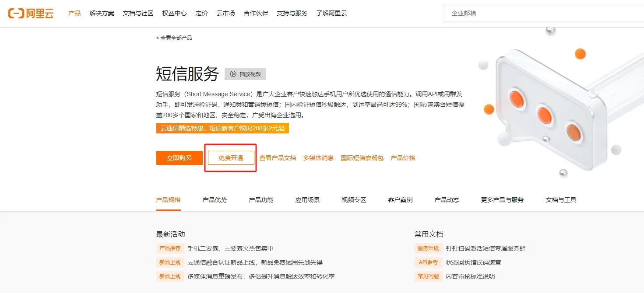
Task: Open the 了解阿里云 menu
Action: [331, 13]
